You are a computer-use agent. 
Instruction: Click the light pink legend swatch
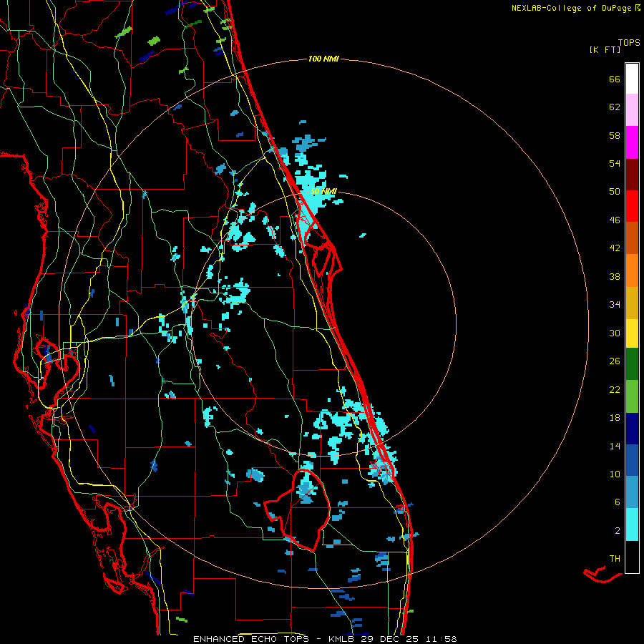pyautogui.click(x=632, y=109)
